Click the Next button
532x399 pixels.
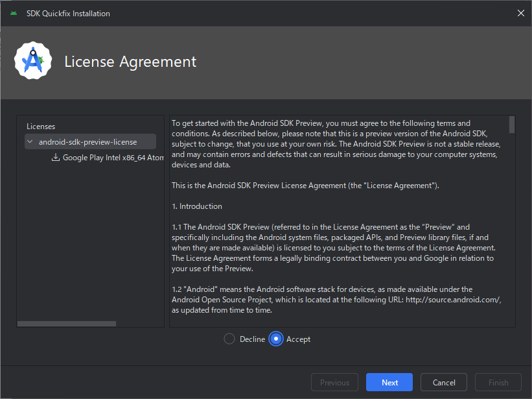(389, 382)
